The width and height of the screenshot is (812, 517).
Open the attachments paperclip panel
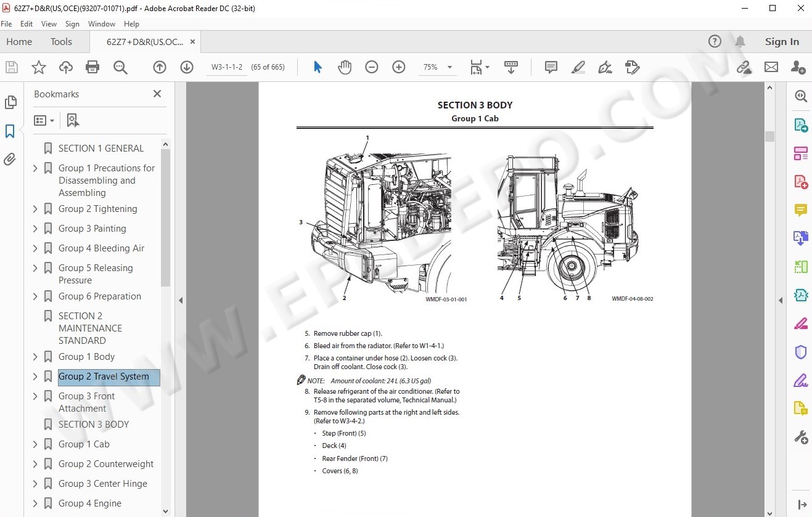point(10,160)
